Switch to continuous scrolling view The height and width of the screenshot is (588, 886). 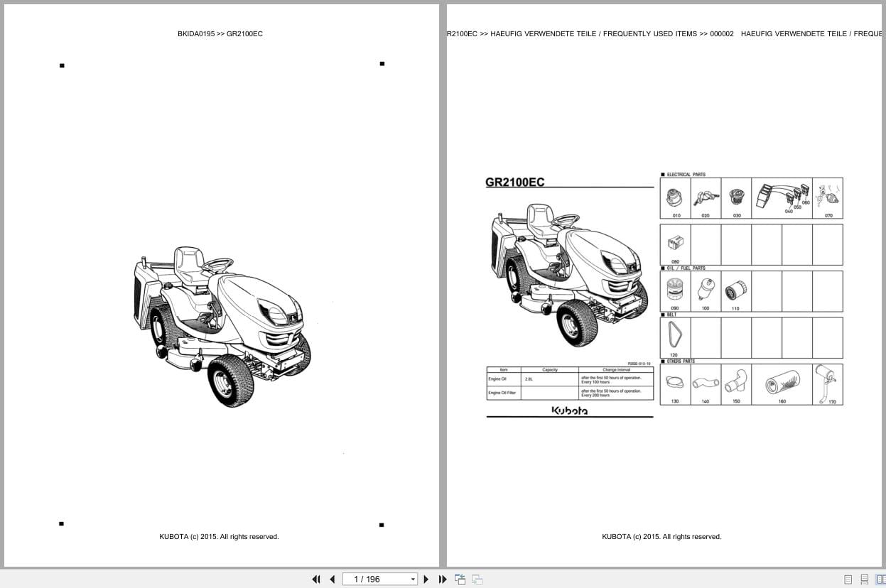[x=865, y=579]
